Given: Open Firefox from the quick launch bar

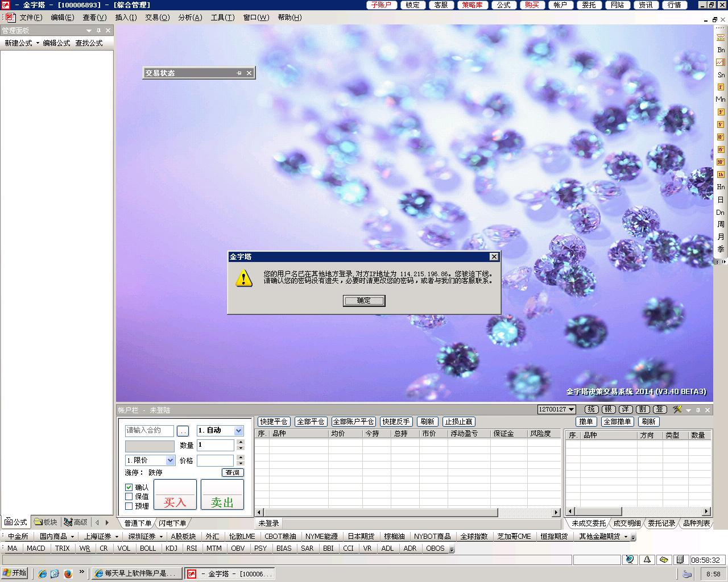Looking at the screenshot, I should (68, 573).
